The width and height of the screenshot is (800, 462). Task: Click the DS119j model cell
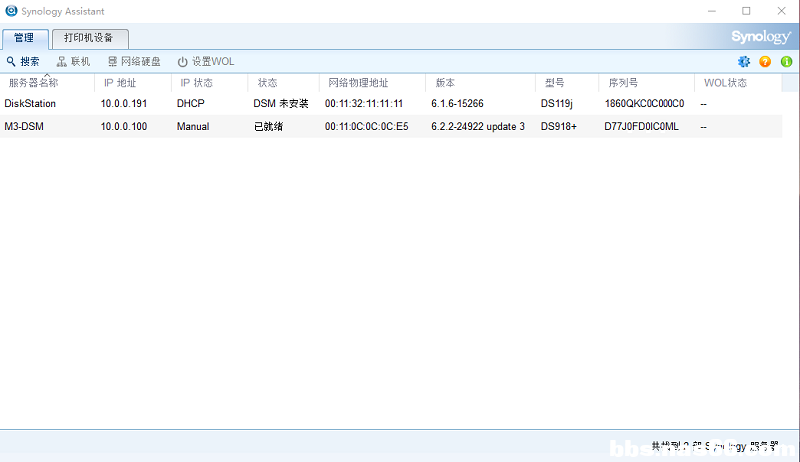pos(557,104)
